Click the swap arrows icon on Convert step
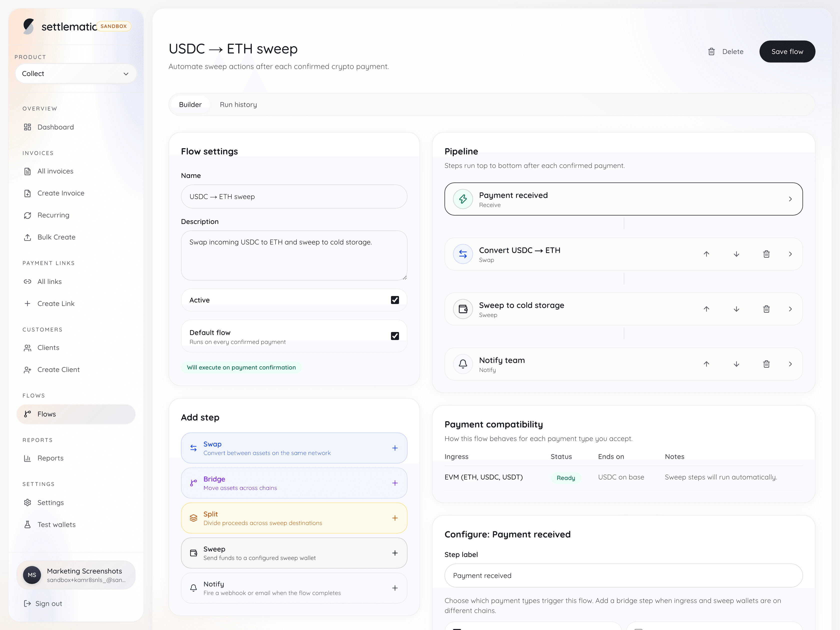The width and height of the screenshot is (840, 630). [x=463, y=254]
